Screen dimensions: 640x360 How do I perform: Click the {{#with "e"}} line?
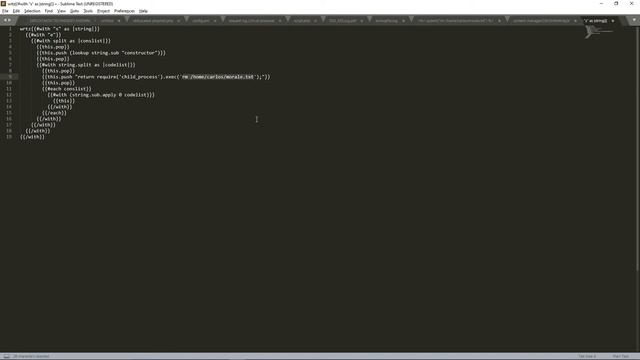point(43,35)
